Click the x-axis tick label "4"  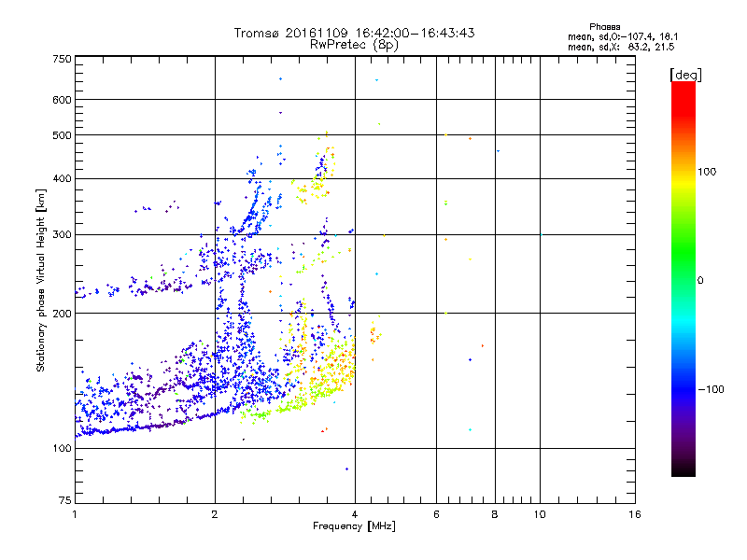(355, 514)
